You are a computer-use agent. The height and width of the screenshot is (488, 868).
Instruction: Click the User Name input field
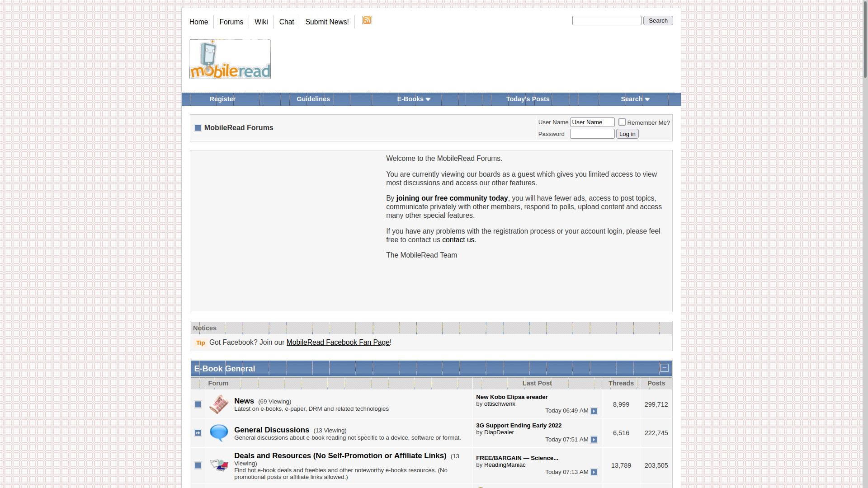coord(592,122)
